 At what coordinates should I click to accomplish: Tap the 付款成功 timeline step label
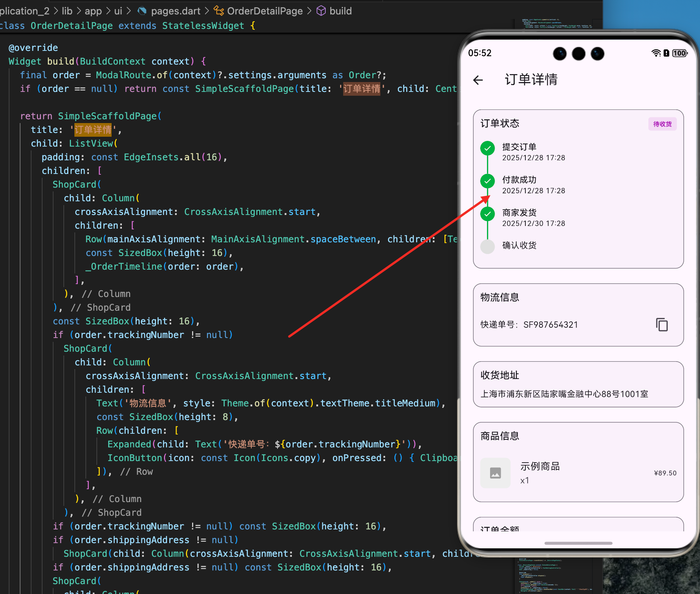click(519, 180)
